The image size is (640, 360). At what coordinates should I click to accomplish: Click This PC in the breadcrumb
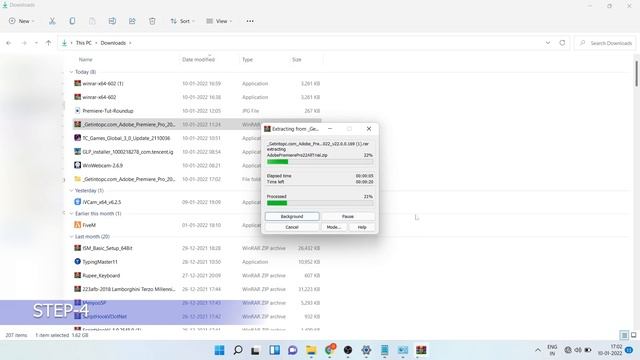pyautogui.click(x=84, y=43)
